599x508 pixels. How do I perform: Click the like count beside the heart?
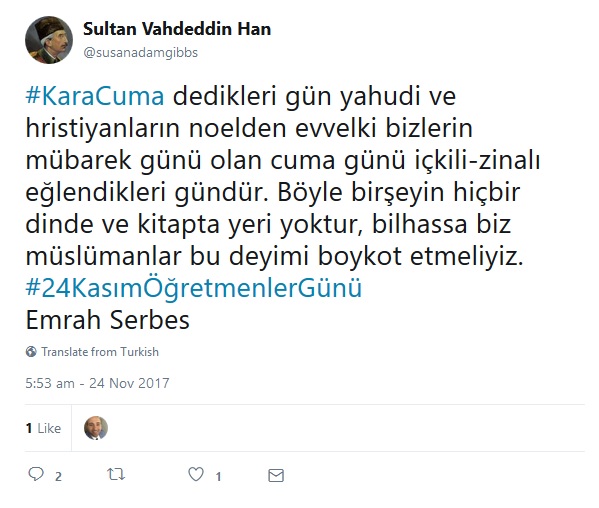coord(218,477)
